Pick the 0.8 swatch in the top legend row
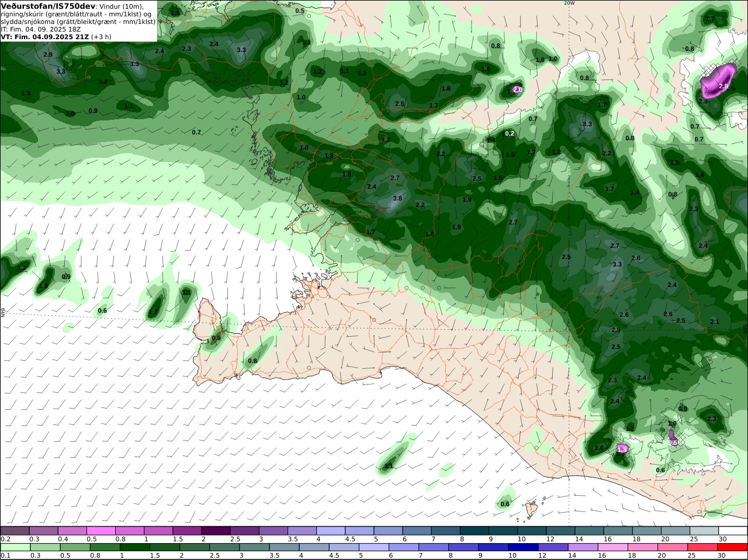 (129, 531)
